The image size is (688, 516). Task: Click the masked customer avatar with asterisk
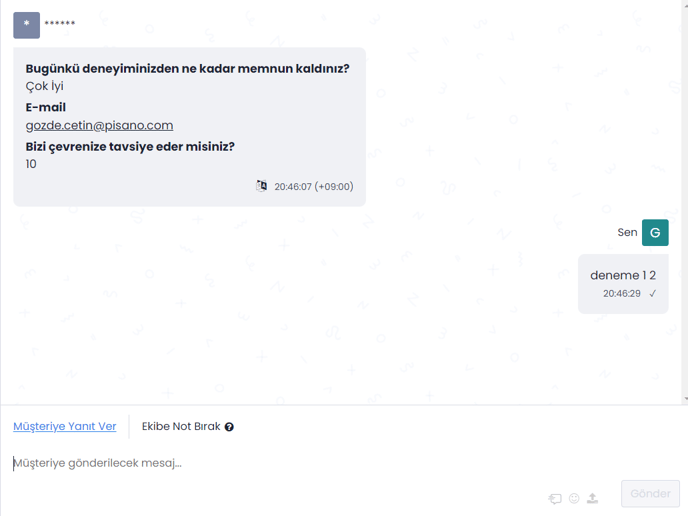click(x=26, y=25)
